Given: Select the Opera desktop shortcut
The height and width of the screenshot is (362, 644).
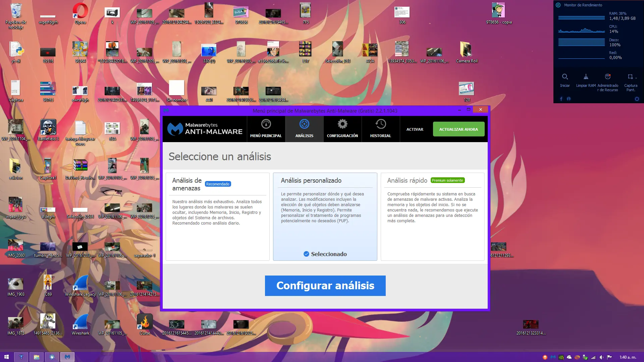Looking at the screenshot, I should [80, 13].
